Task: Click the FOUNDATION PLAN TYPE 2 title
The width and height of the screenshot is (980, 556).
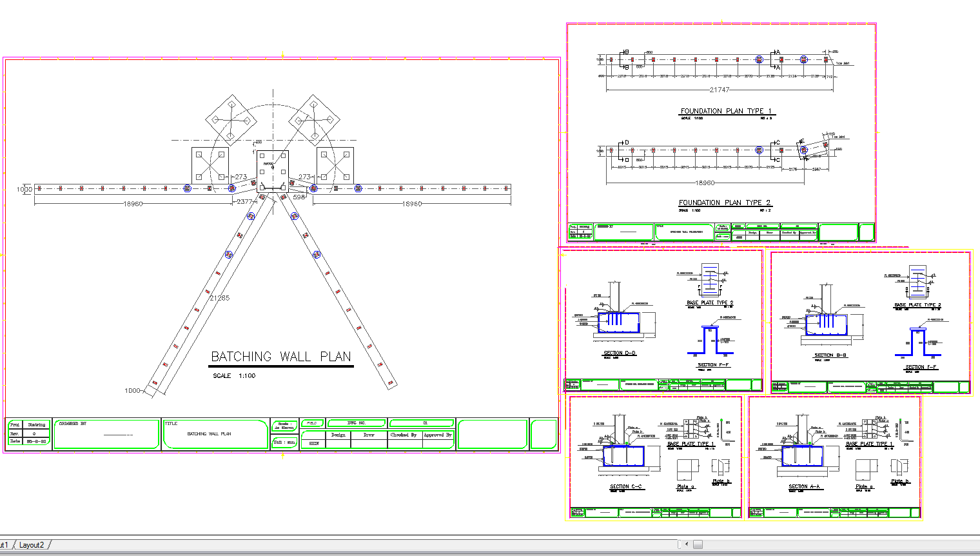Action: coord(725,203)
